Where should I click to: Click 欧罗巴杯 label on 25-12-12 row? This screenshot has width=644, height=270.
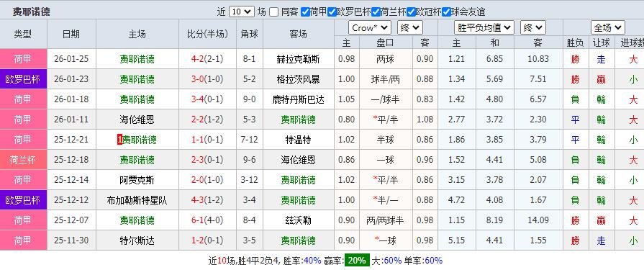tap(22, 200)
